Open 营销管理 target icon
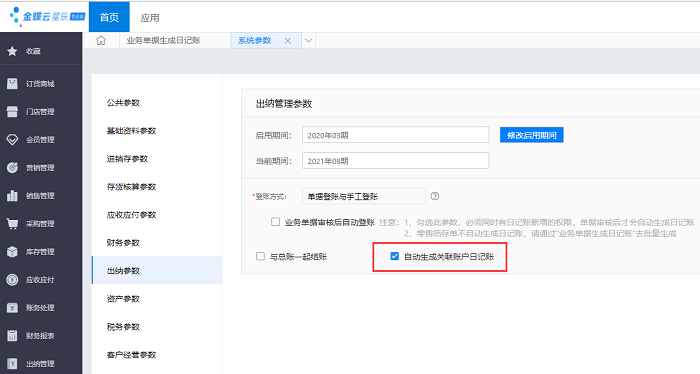 pos(12,168)
